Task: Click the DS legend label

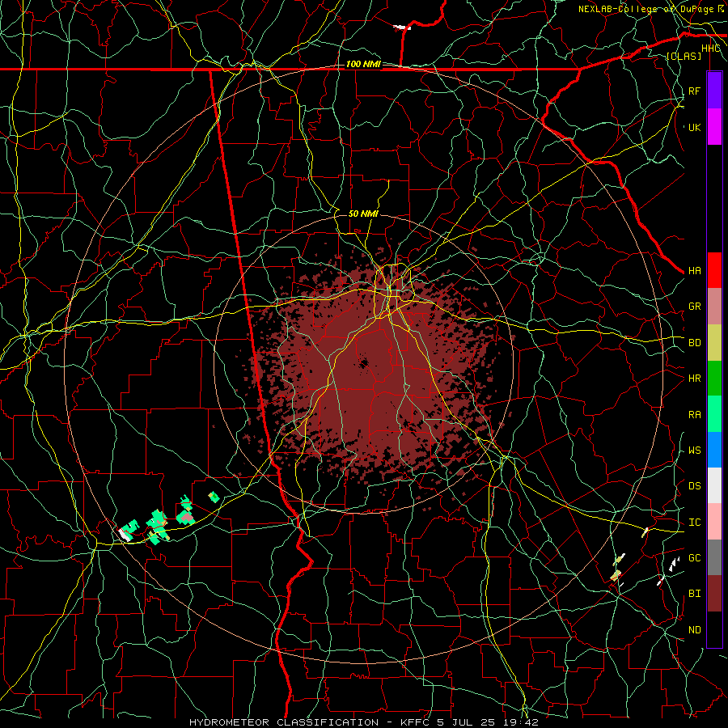Action: [694, 486]
